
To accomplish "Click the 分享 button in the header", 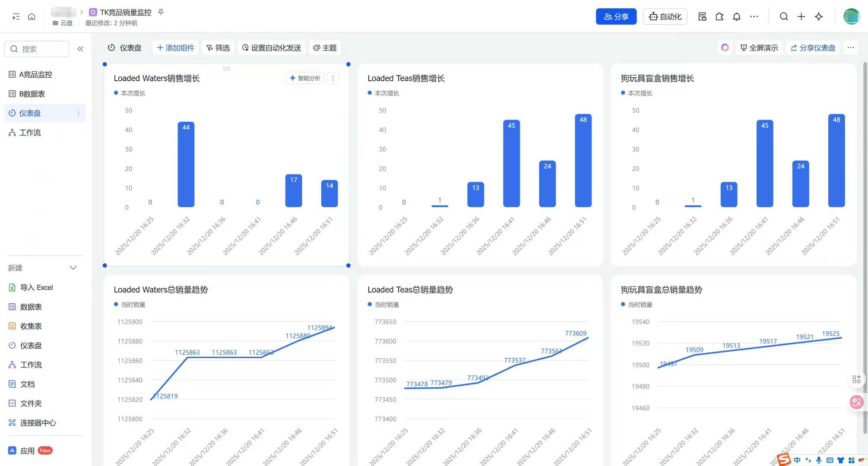I will click(616, 16).
